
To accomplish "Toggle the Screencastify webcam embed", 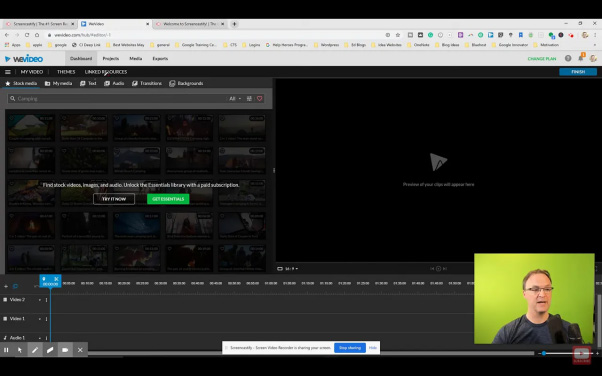I will (x=65, y=350).
